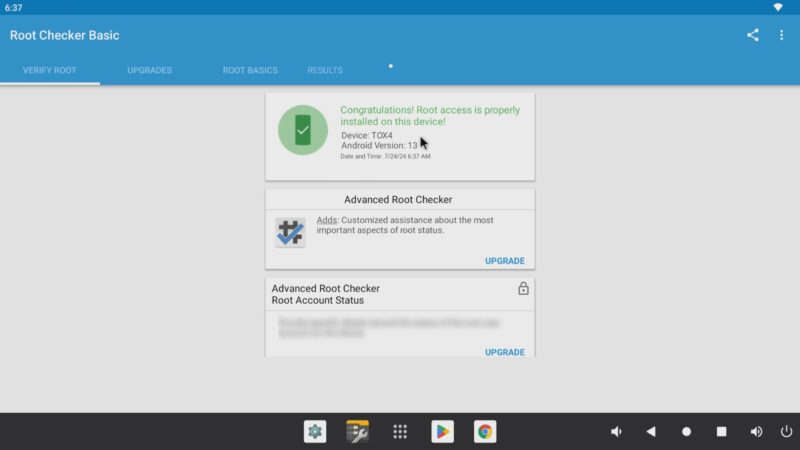Viewport: 800px width, 450px height.
Task: Click the Root Checker Basic title
Action: click(65, 35)
